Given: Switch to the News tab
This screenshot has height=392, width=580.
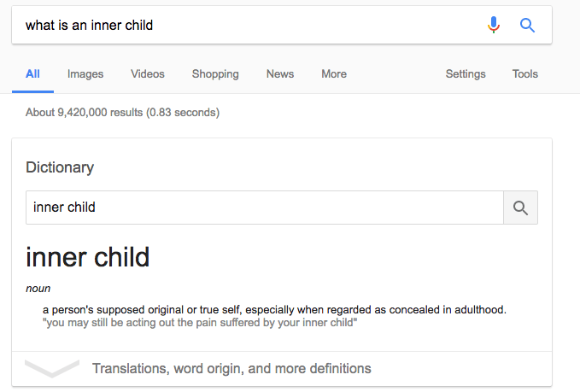Looking at the screenshot, I should [x=280, y=74].
